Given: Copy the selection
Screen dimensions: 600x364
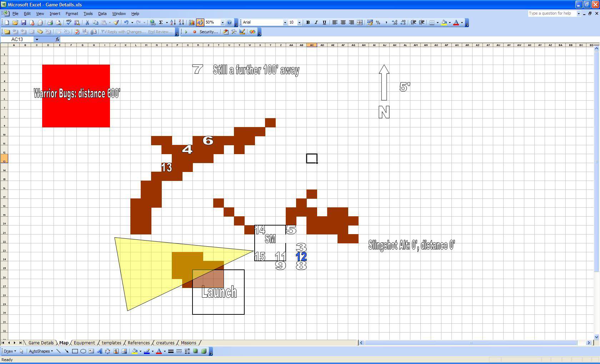Looking at the screenshot, I should (x=95, y=22).
